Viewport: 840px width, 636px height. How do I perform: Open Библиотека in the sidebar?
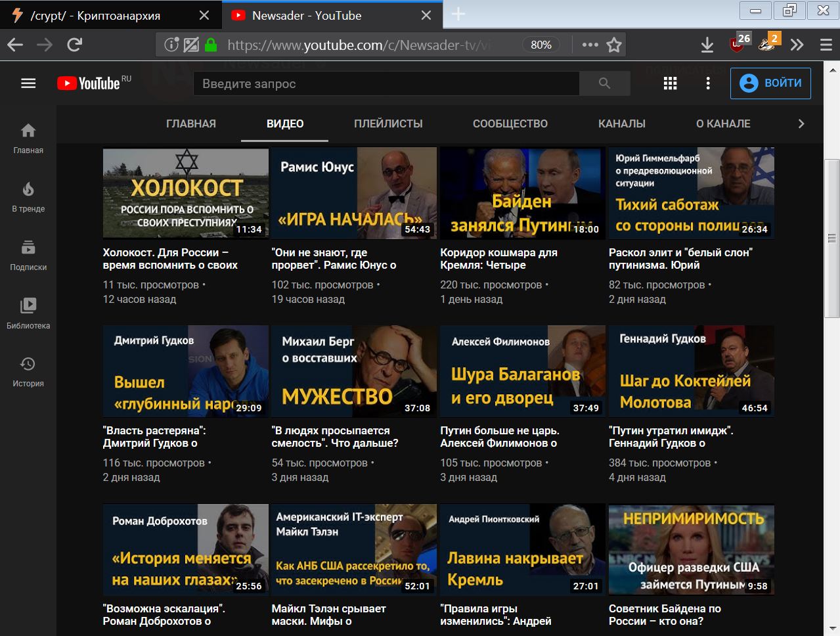[28, 313]
